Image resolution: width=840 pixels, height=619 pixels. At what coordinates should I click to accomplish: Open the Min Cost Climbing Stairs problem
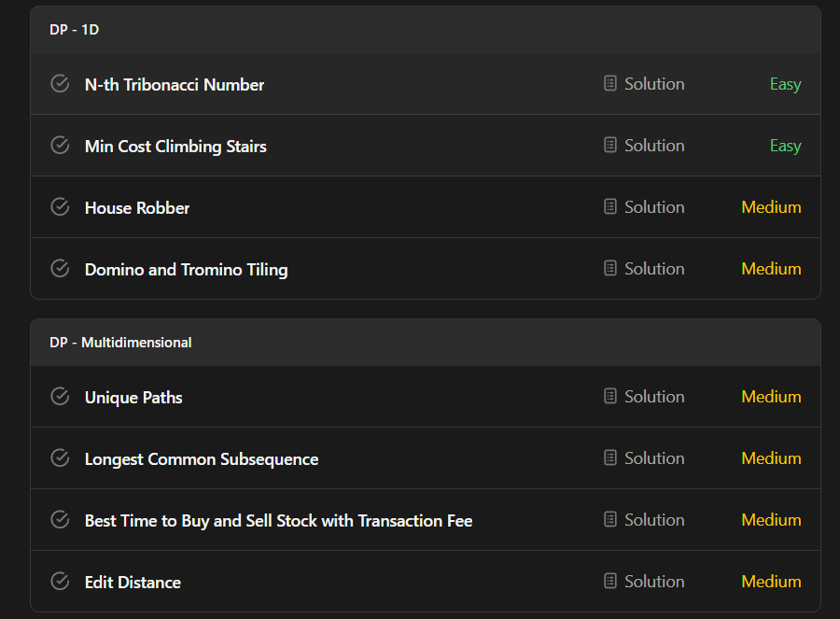[175, 147]
